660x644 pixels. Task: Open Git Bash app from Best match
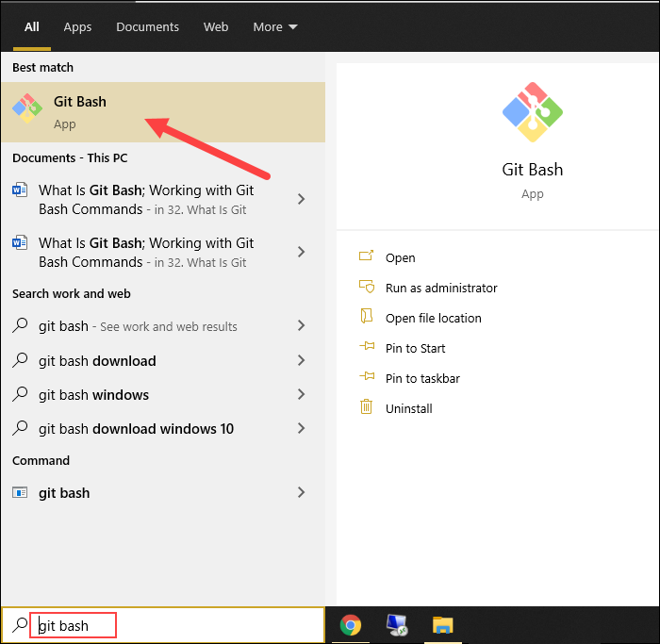[80, 111]
